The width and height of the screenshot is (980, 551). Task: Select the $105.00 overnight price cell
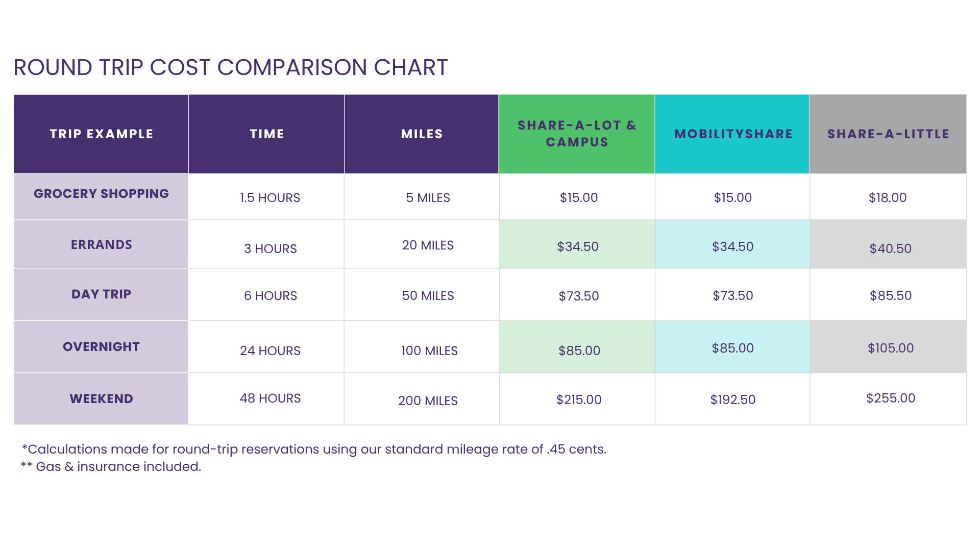pyautogui.click(x=891, y=348)
